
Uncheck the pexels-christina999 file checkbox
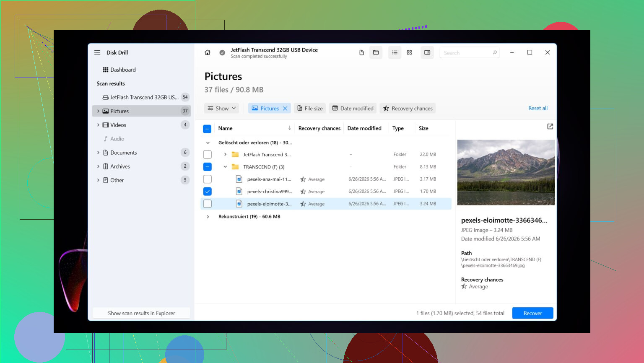click(207, 192)
